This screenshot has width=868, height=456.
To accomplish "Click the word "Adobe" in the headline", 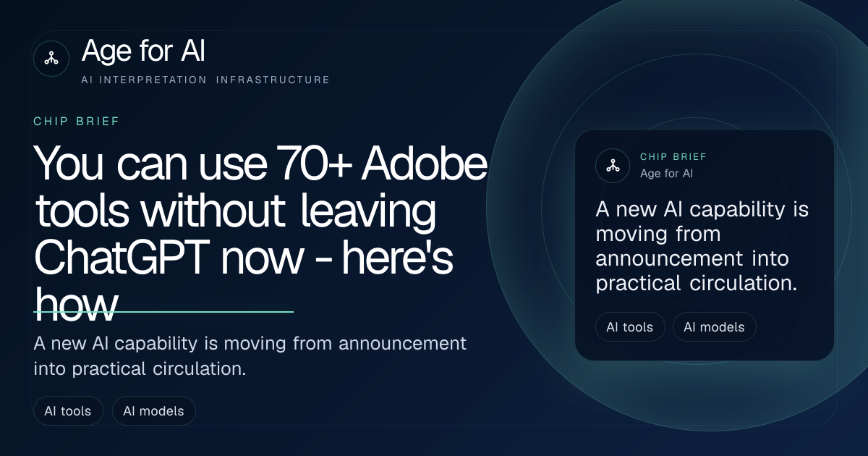I will point(424,164).
